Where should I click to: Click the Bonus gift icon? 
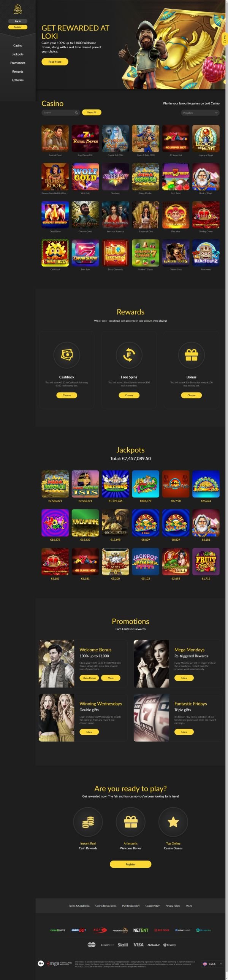(x=192, y=354)
